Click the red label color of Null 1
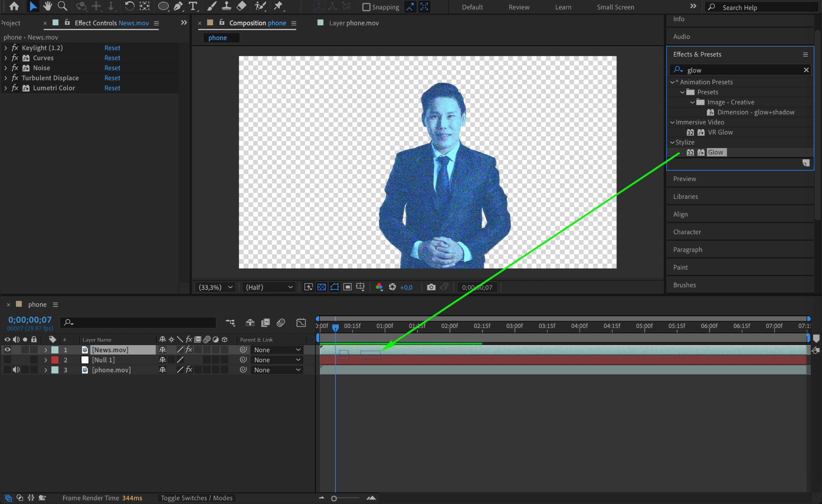The width and height of the screenshot is (822, 504). 55,360
